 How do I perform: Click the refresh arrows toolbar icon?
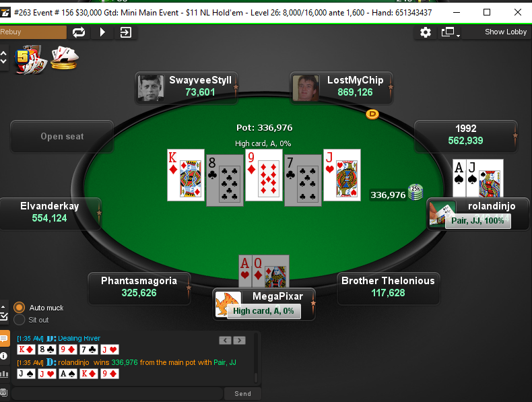click(x=79, y=32)
